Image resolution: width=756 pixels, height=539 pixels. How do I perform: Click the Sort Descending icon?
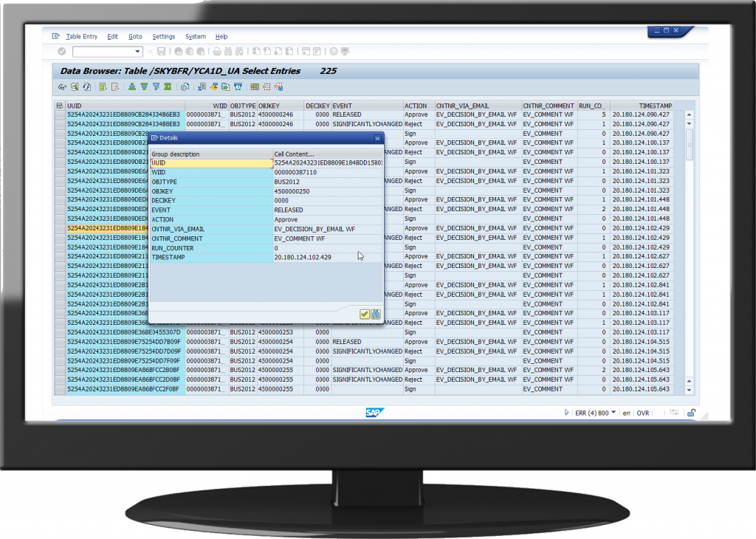click(x=144, y=87)
